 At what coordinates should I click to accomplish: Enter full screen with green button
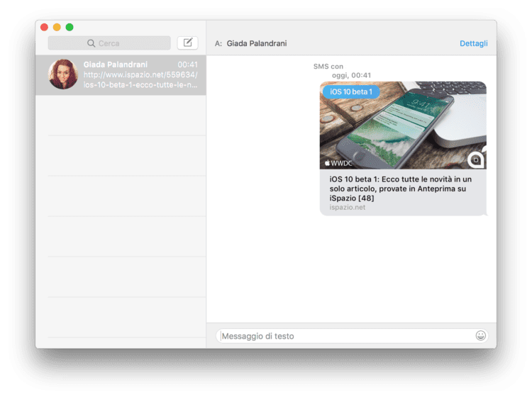(70, 27)
